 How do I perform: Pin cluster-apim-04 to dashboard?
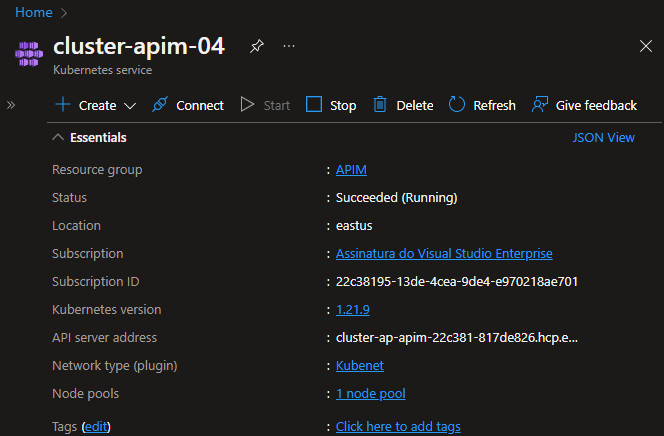pyautogui.click(x=257, y=46)
